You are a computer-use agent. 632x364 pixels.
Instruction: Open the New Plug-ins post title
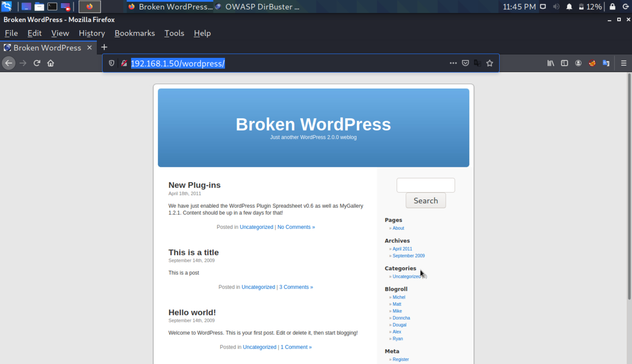tap(194, 185)
